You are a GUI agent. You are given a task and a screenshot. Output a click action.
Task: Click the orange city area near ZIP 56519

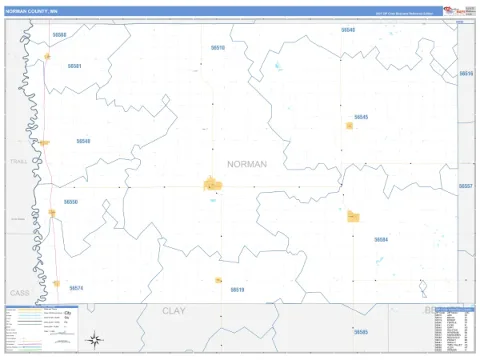point(218,280)
